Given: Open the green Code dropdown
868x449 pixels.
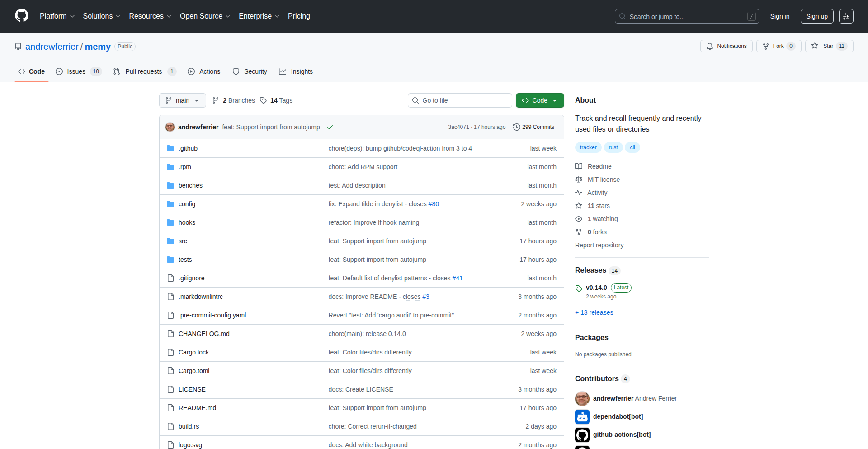Looking at the screenshot, I should (x=539, y=100).
